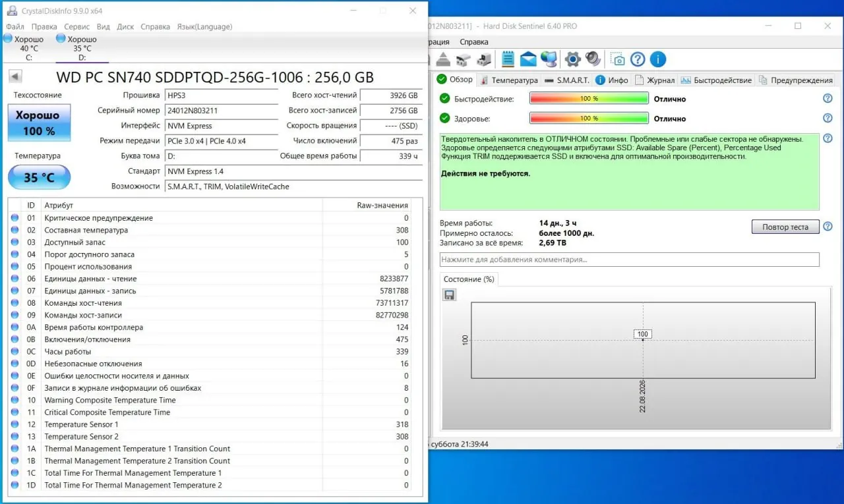Screen dimensions: 844x504
Task: Click status dot for attribute 0C Часы работы
Action: click(x=15, y=352)
